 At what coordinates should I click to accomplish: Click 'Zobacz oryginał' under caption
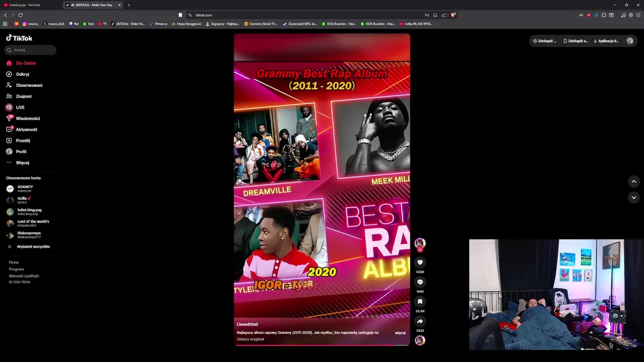click(x=251, y=339)
